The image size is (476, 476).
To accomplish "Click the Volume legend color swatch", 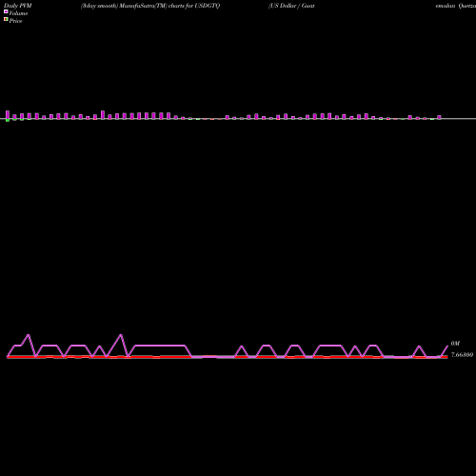I will coord(6,11).
